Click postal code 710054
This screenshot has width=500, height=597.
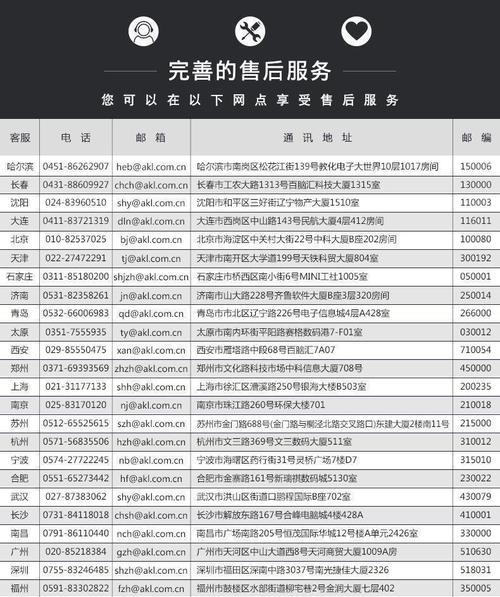point(476,350)
